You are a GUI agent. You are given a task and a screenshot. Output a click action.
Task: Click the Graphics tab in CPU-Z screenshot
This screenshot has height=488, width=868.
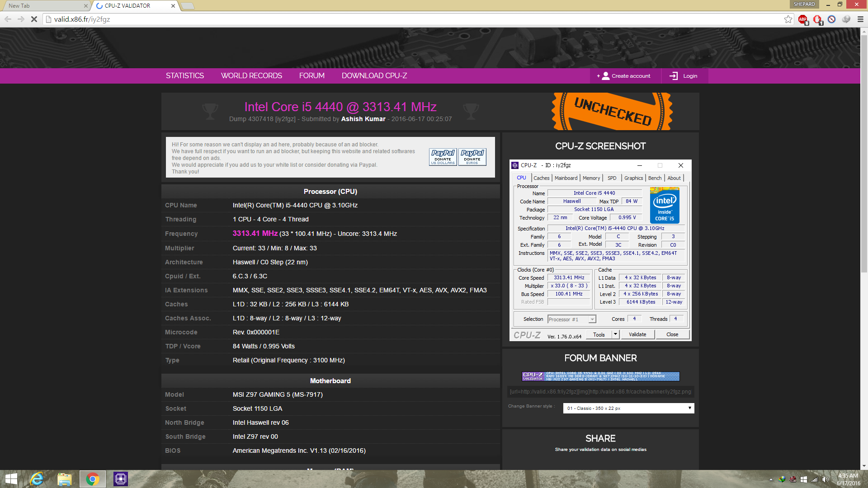pos(633,178)
